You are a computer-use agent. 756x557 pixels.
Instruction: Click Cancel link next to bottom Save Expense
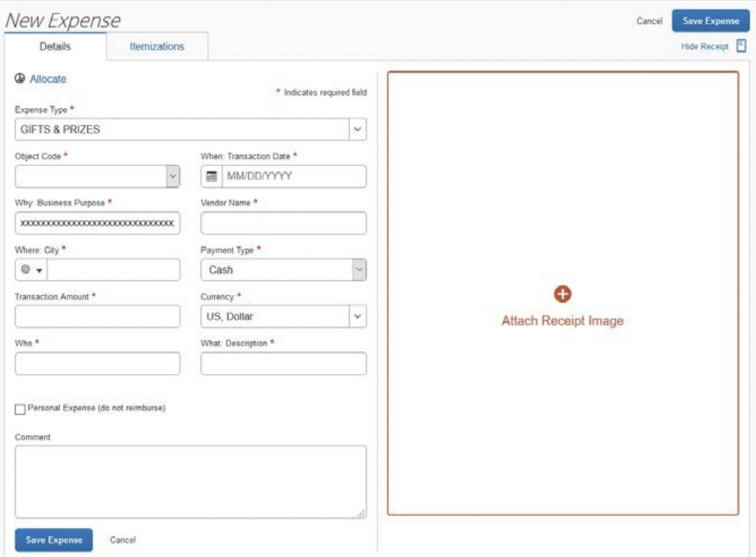pos(123,540)
